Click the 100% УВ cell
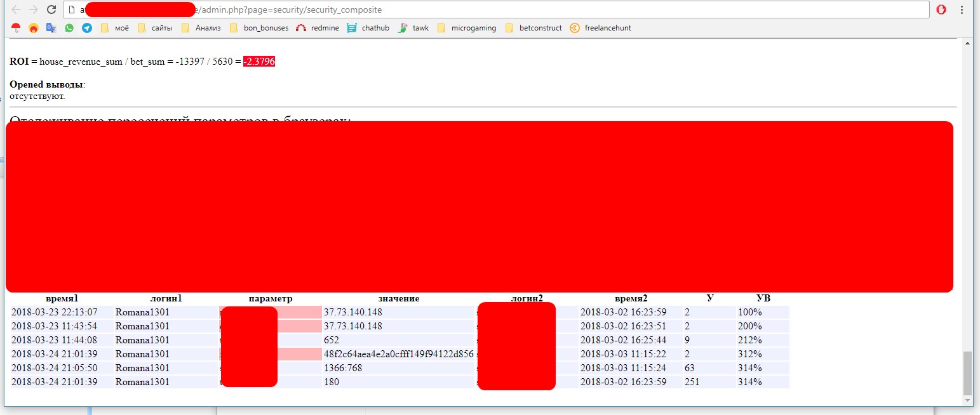 pyautogui.click(x=763, y=312)
